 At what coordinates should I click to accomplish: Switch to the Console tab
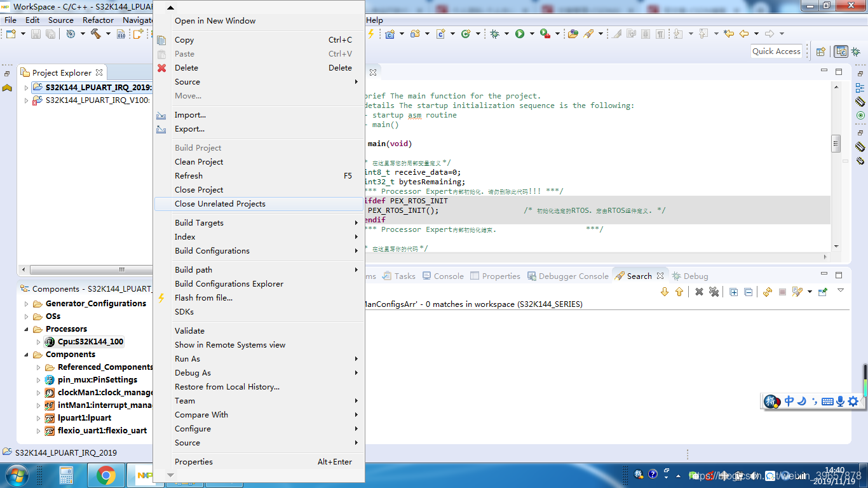tap(442, 276)
